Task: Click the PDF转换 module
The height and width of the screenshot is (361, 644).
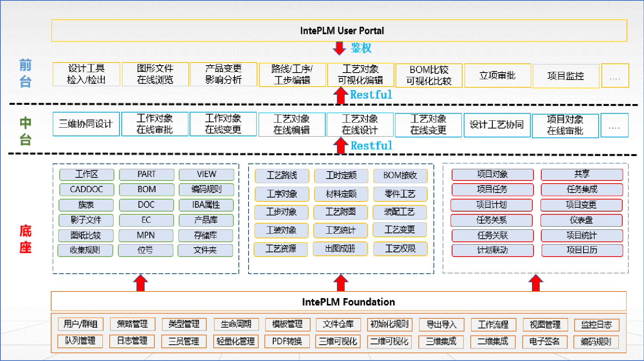Action: (287, 341)
